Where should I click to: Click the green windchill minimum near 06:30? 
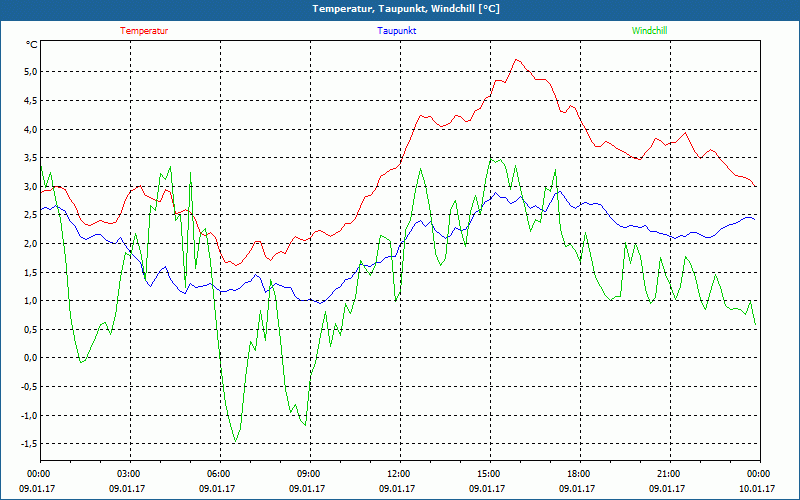[x=235, y=441]
